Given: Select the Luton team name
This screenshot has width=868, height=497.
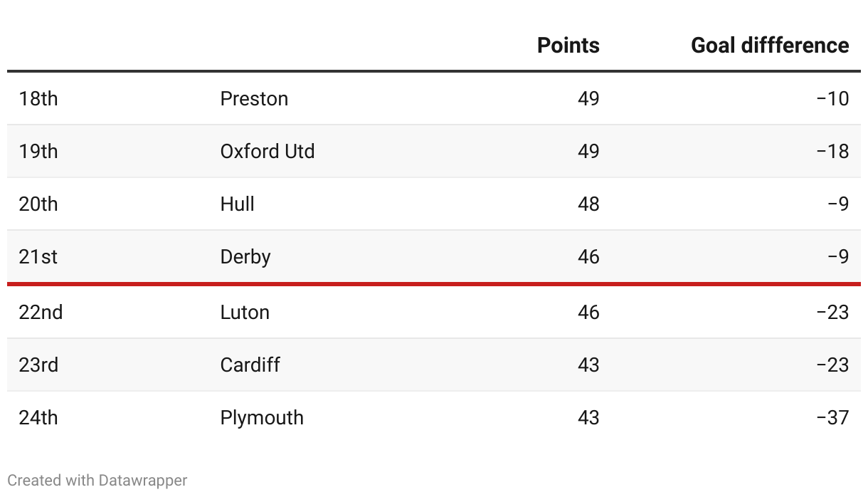Looking at the screenshot, I should [245, 312].
